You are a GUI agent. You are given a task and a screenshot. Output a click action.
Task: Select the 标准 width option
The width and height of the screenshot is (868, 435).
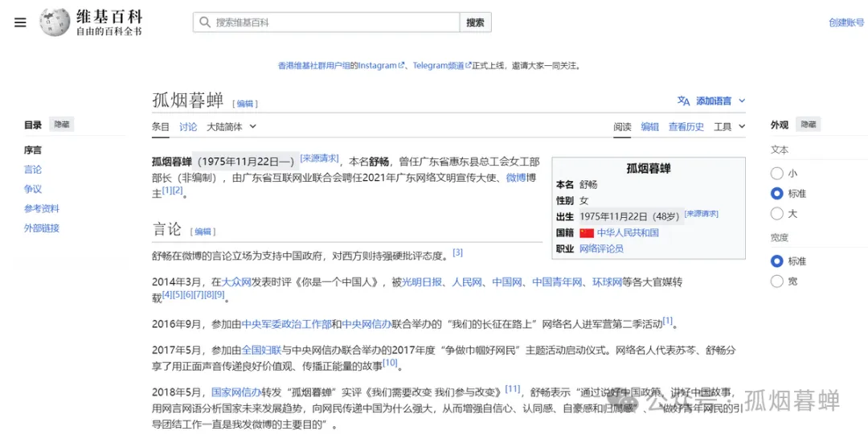click(776, 261)
